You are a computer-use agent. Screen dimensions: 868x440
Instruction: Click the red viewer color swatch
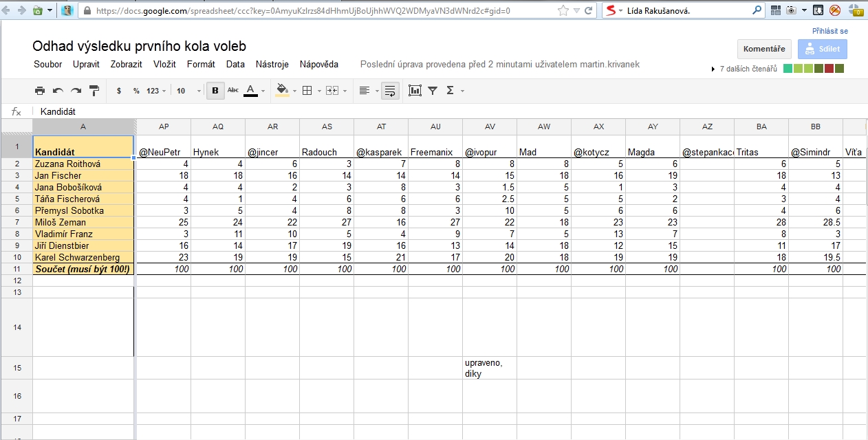click(x=829, y=69)
